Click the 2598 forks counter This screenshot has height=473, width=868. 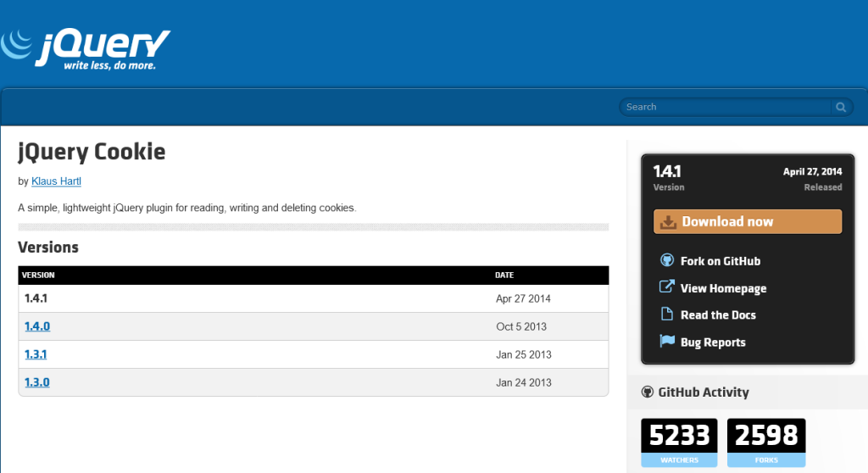click(766, 442)
